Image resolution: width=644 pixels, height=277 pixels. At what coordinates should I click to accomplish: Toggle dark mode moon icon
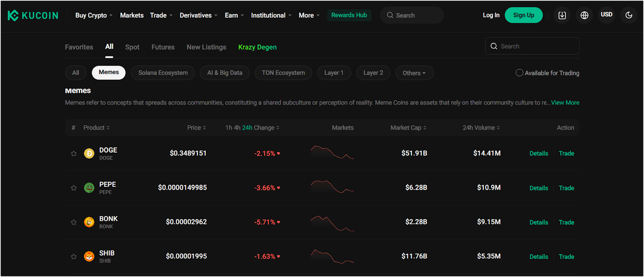pyautogui.click(x=629, y=15)
